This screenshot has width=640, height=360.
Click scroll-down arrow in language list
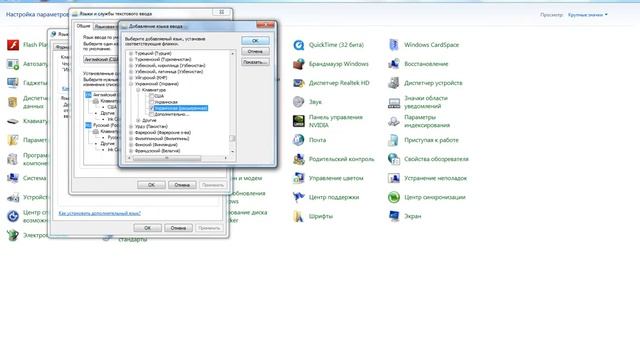[233, 151]
